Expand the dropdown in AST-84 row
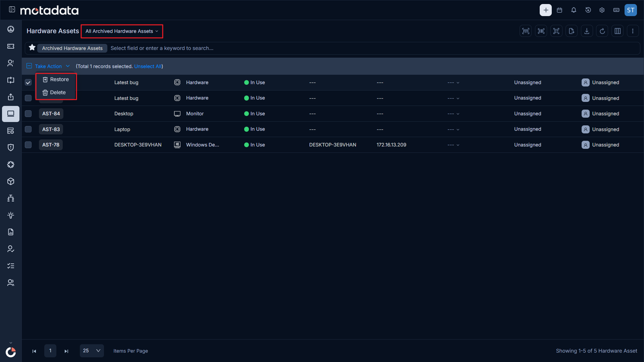644x362 pixels. tap(453, 114)
